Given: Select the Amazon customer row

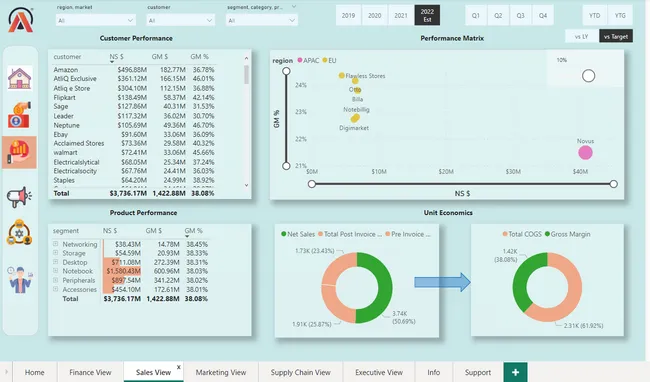Looking at the screenshot, I should (134, 70).
